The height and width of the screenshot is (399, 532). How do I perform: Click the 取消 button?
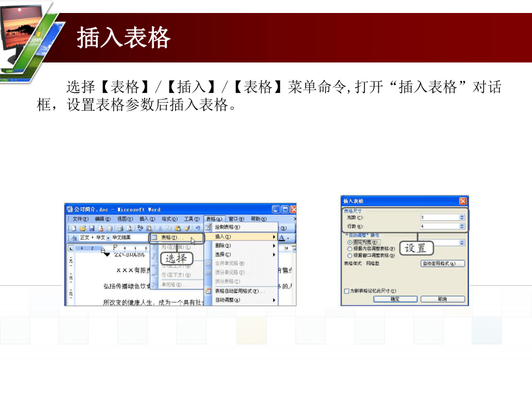click(x=442, y=299)
